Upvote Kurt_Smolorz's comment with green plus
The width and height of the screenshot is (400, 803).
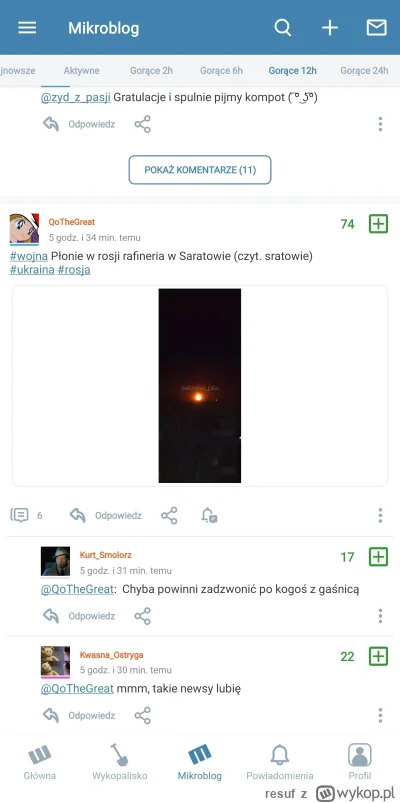(378, 557)
